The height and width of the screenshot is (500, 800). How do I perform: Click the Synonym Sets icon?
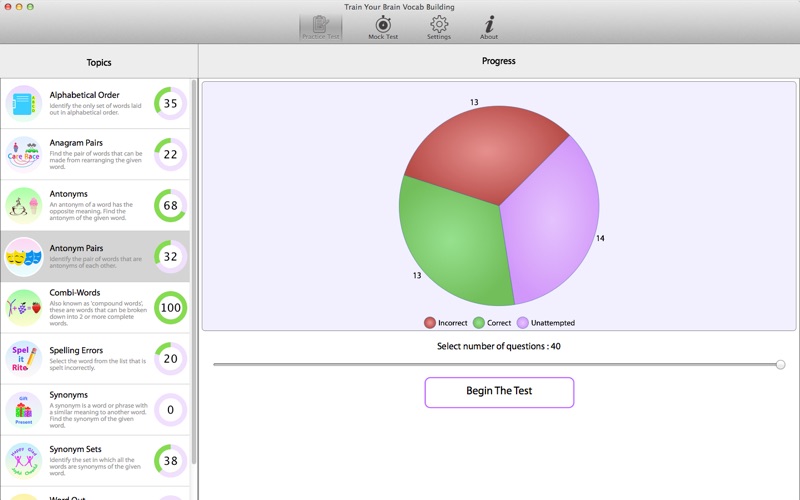pos(23,461)
